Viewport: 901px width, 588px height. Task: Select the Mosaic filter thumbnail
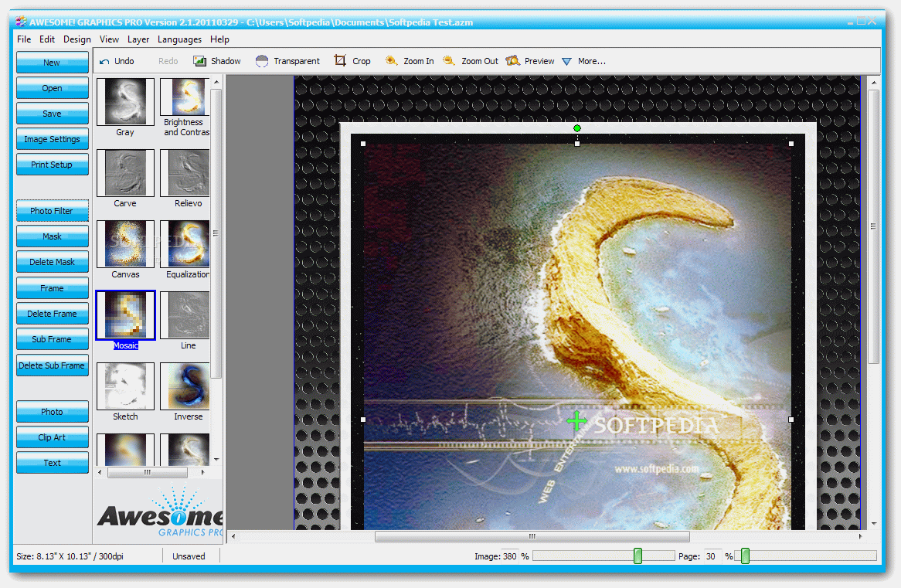click(x=125, y=315)
